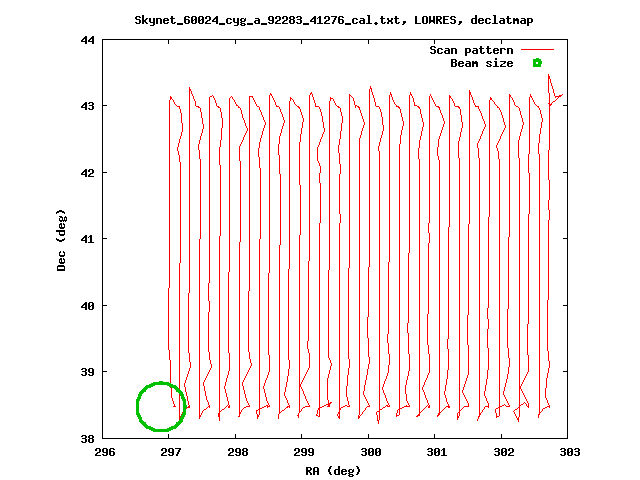Click the 'RA (deg)' axis label

tap(333, 471)
